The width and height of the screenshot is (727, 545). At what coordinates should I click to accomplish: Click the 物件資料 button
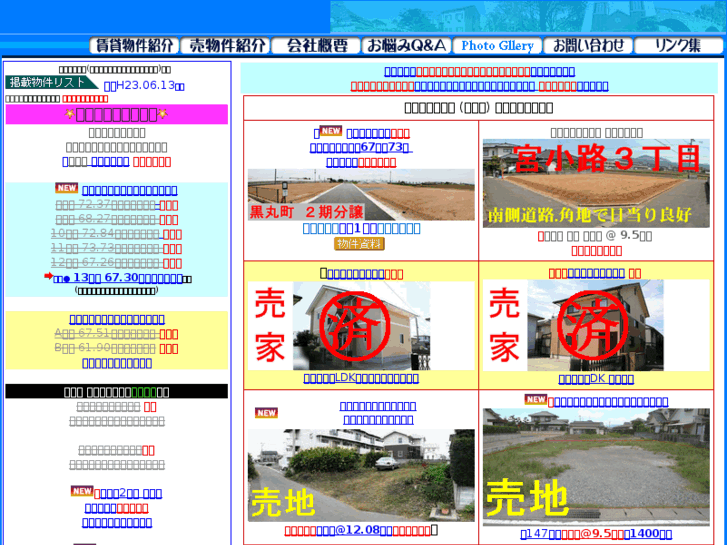[359, 244]
